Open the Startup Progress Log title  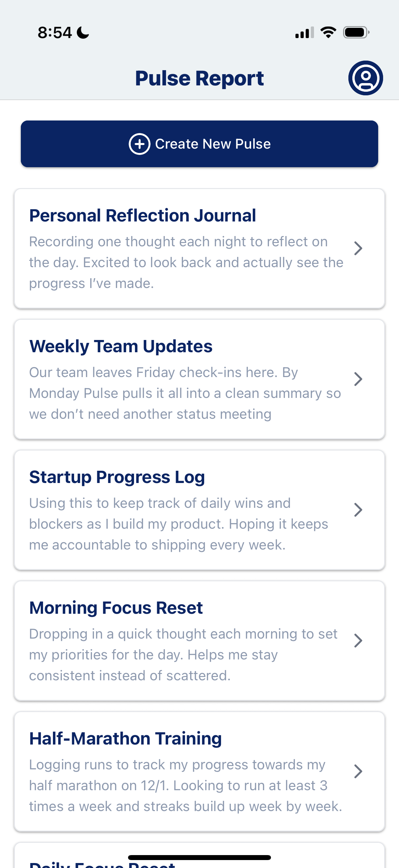117,477
